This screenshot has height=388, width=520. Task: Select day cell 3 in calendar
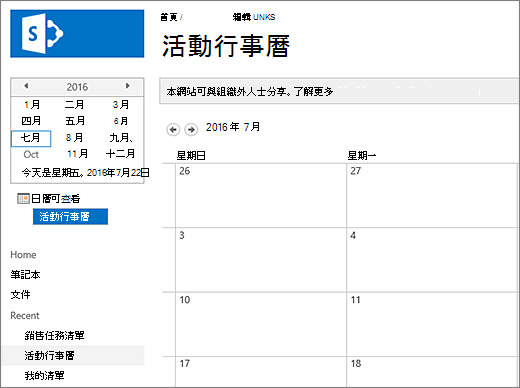(261, 260)
